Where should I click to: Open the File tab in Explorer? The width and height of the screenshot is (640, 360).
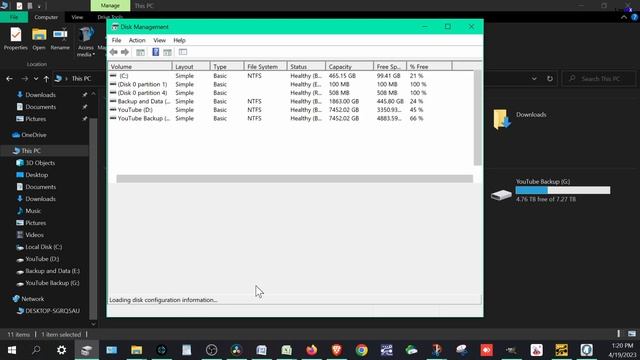[x=14, y=17]
